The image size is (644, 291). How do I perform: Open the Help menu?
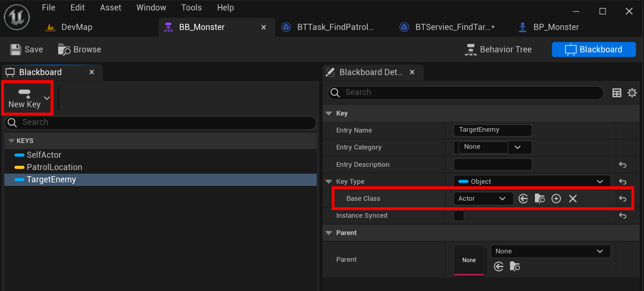(x=225, y=8)
